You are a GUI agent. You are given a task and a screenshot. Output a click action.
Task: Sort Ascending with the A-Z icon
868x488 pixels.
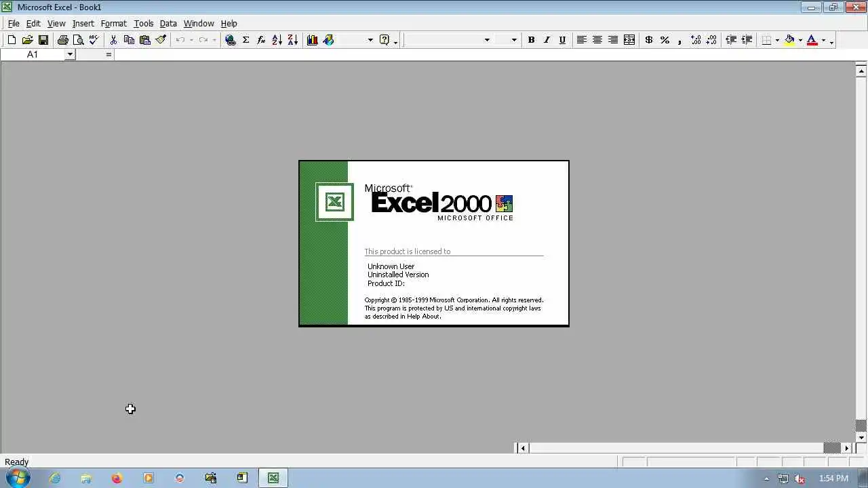tap(277, 40)
